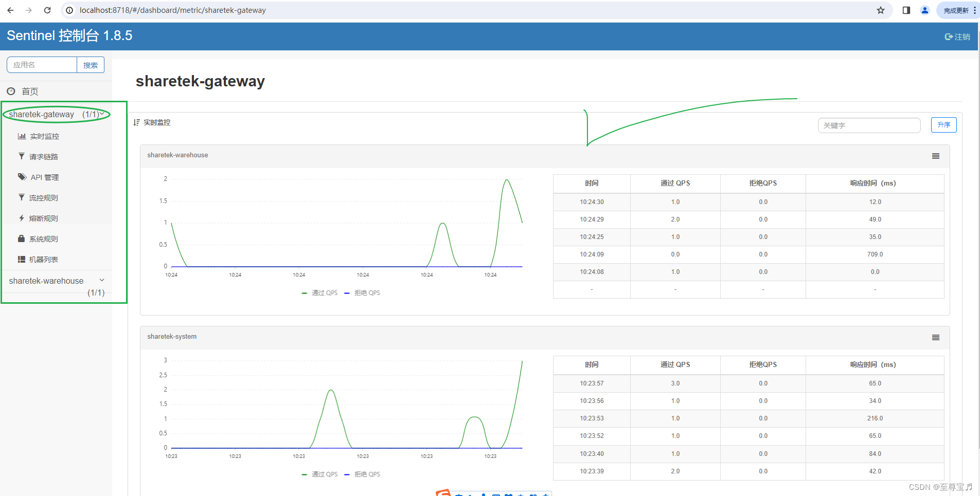Open the sharetek-system chart menu
The width and height of the screenshot is (980, 496).
click(935, 337)
